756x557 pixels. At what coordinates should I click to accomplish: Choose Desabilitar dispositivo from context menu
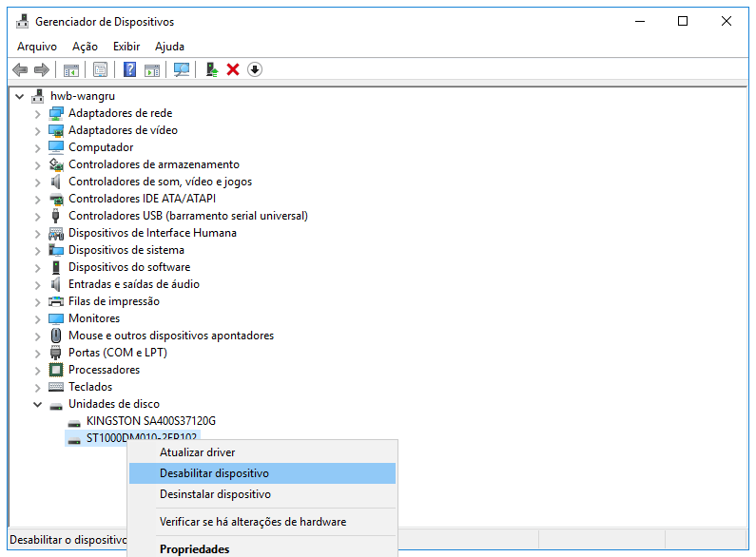pos(214,473)
